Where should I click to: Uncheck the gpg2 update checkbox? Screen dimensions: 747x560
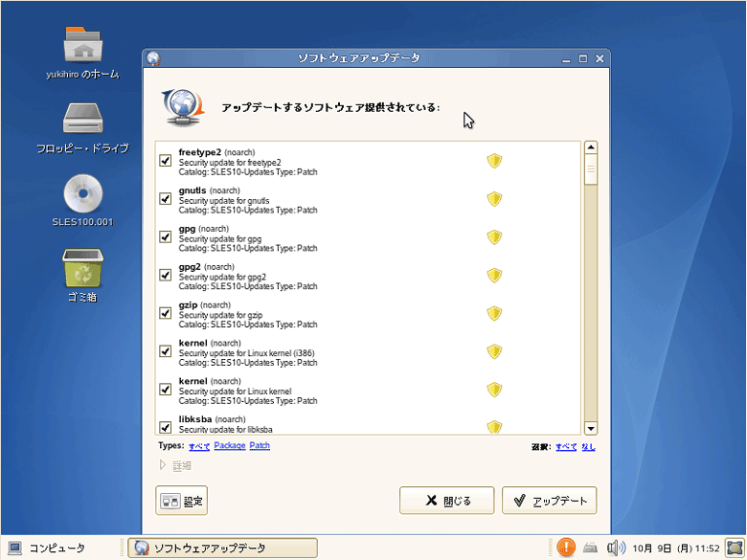(166, 276)
